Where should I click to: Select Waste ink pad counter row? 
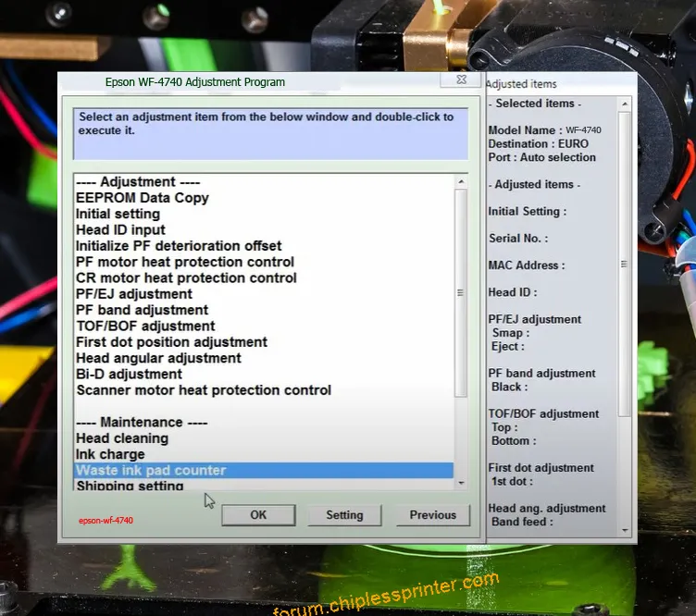(x=264, y=470)
